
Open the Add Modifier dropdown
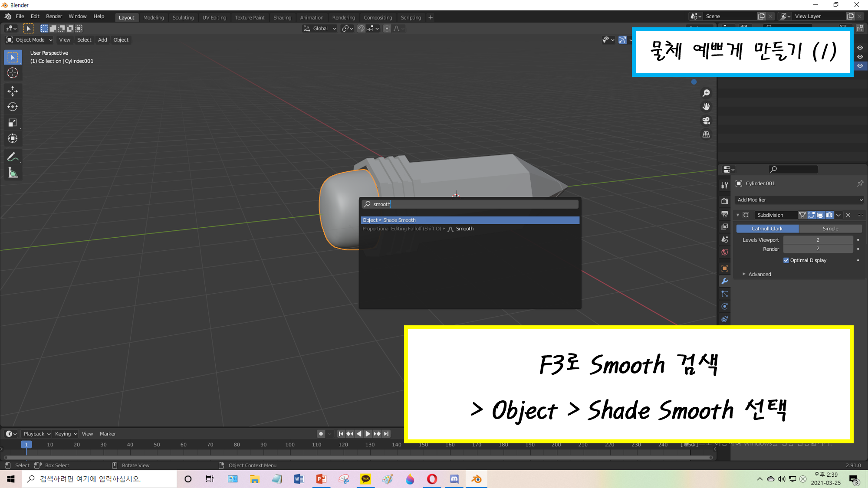pyautogui.click(x=799, y=200)
